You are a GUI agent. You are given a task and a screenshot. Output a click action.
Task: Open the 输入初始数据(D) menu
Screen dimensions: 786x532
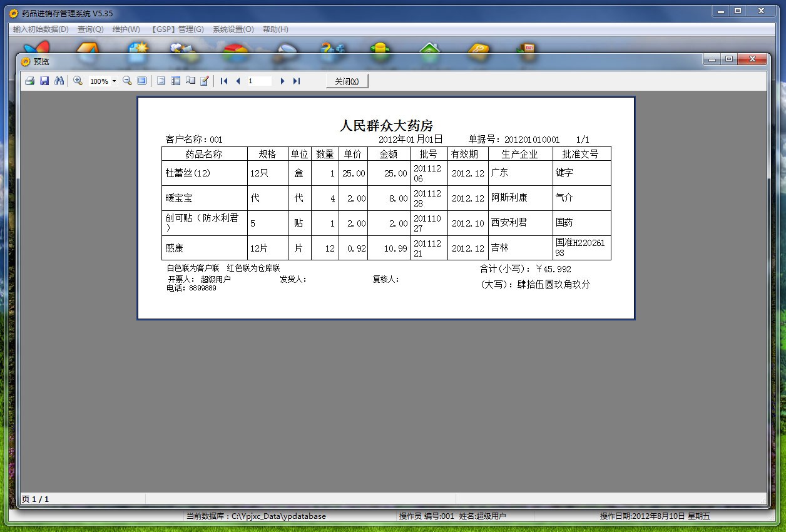pyautogui.click(x=41, y=29)
